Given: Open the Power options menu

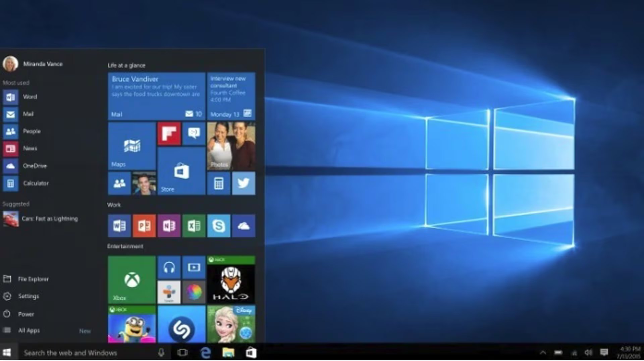Looking at the screenshot, I should [26, 314].
